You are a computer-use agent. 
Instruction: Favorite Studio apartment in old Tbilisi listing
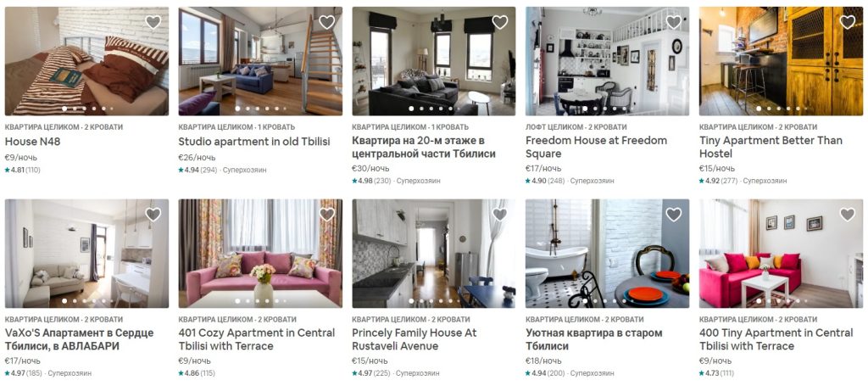[326, 22]
